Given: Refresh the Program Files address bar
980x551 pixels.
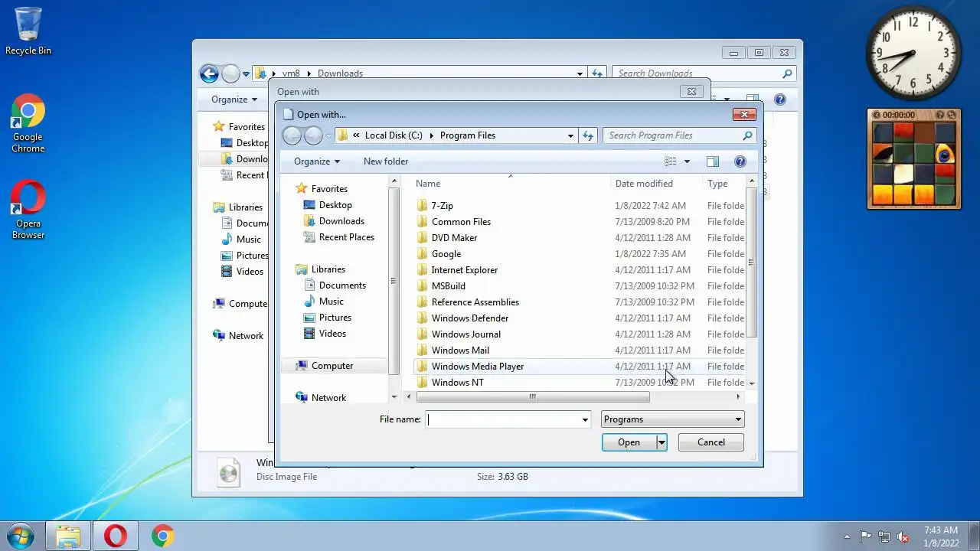Looking at the screenshot, I should [x=588, y=135].
